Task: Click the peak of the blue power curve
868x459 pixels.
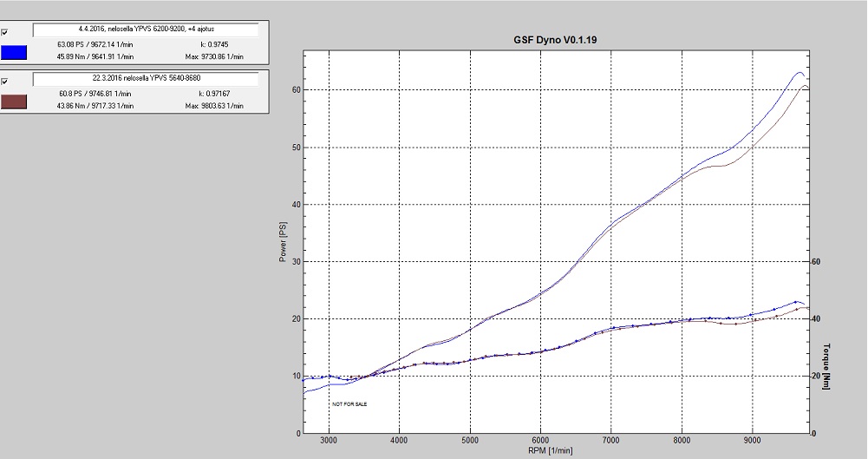Action: coord(799,73)
